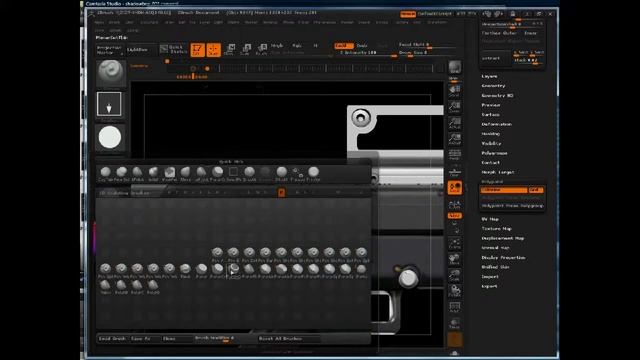Expand the Displacement Map subpalette
This screenshot has width=640, height=360.
pyautogui.click(x=502, y=238)
